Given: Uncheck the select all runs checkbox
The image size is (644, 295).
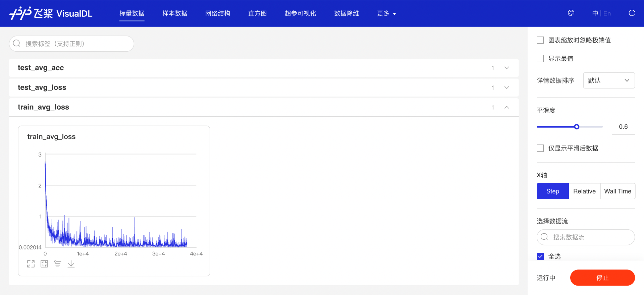Looking at the screenshot, I should [540, 256].
